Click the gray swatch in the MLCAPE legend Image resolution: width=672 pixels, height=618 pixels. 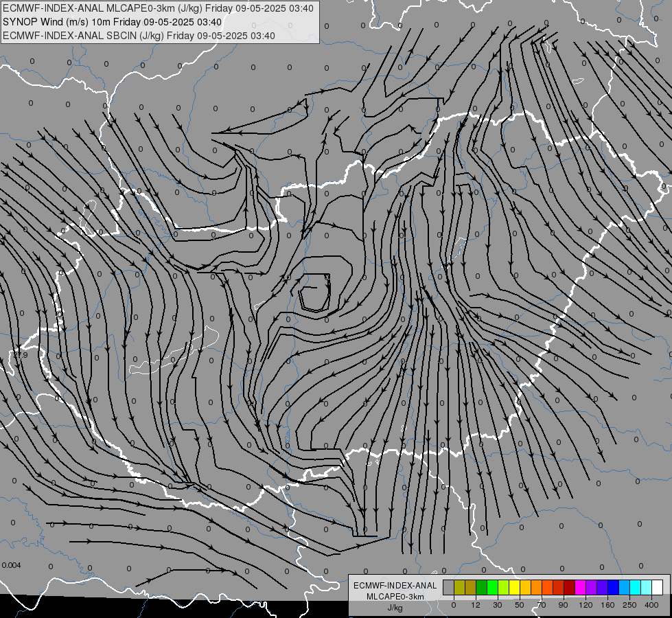(449, 587)
